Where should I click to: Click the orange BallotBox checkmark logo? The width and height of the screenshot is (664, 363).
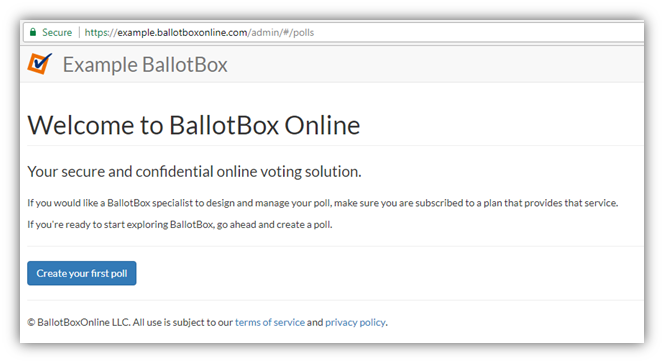[40, 64]
